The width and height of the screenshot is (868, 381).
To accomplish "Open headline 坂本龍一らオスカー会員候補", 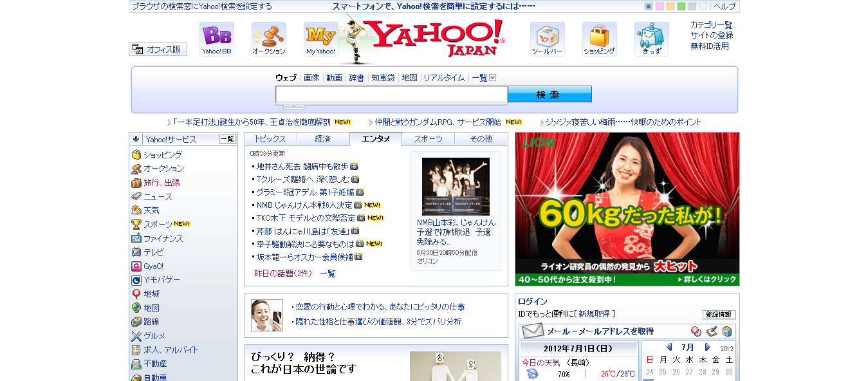I will (305, 257).
